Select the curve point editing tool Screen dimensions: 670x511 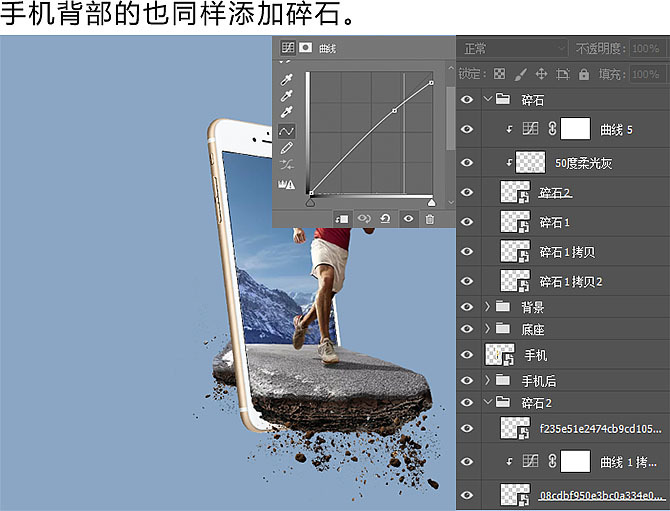(x=287, y=131)
